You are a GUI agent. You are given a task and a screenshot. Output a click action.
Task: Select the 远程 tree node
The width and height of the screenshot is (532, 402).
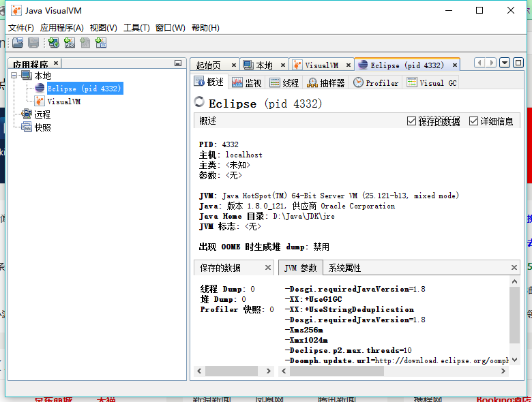tap(42, 114)
